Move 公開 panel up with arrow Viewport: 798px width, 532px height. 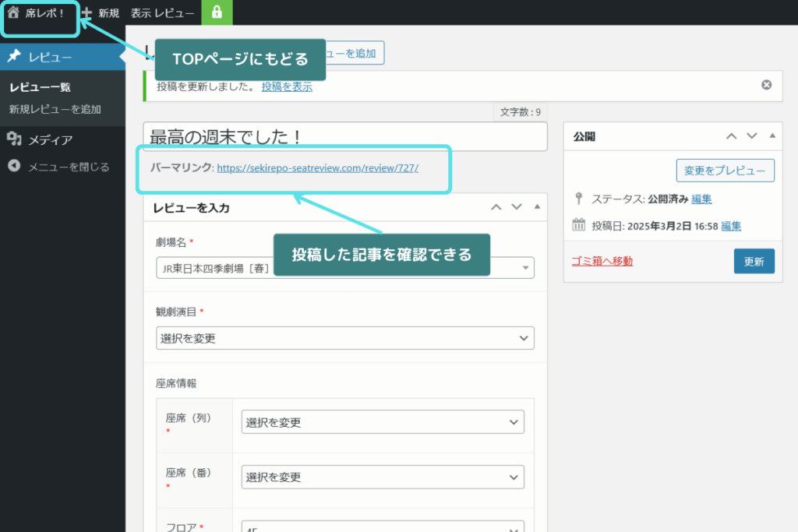pos(731,136)
